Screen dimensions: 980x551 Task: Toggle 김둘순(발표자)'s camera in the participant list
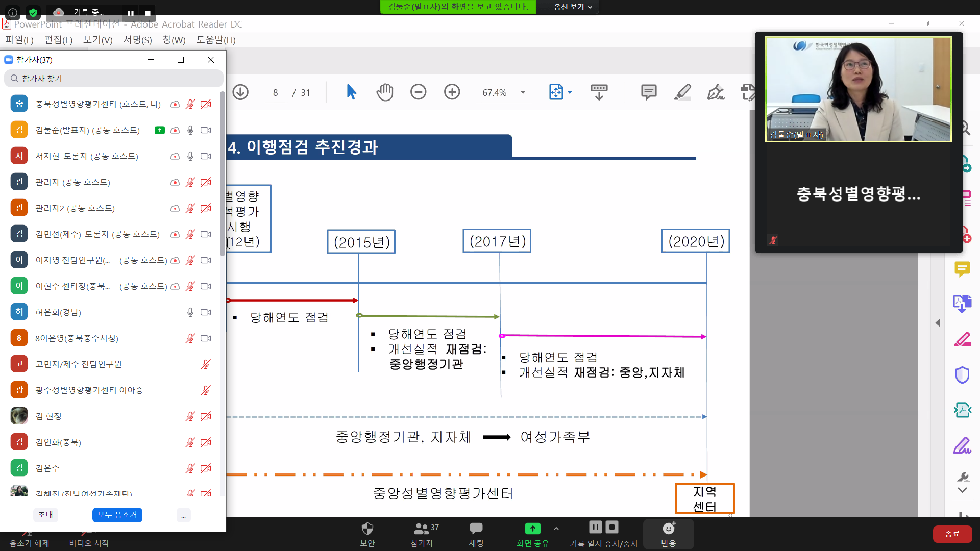tap(206, 130)
